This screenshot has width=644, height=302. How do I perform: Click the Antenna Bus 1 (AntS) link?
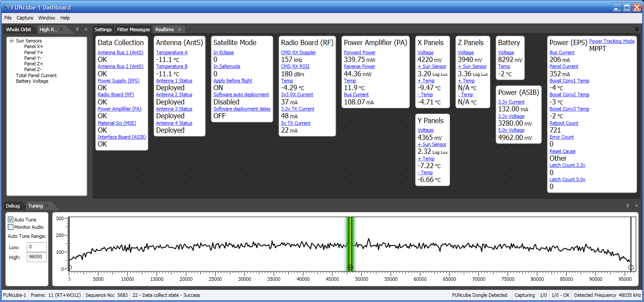coord(120,52)
